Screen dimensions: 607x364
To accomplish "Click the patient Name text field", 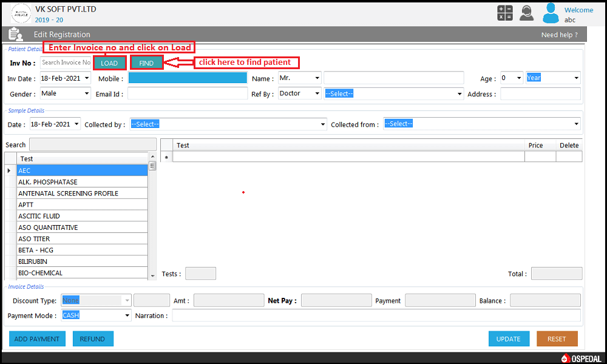I will coord(394,78).
